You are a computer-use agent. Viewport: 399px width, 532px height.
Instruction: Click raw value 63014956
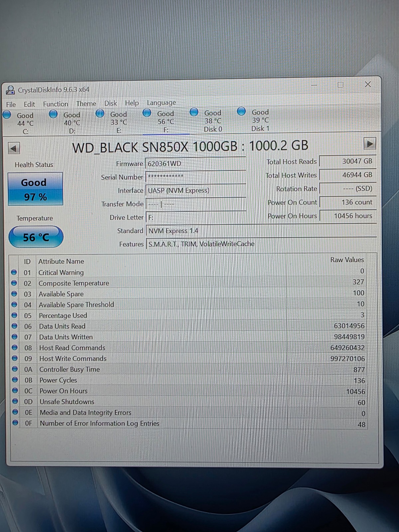[349, 326]
